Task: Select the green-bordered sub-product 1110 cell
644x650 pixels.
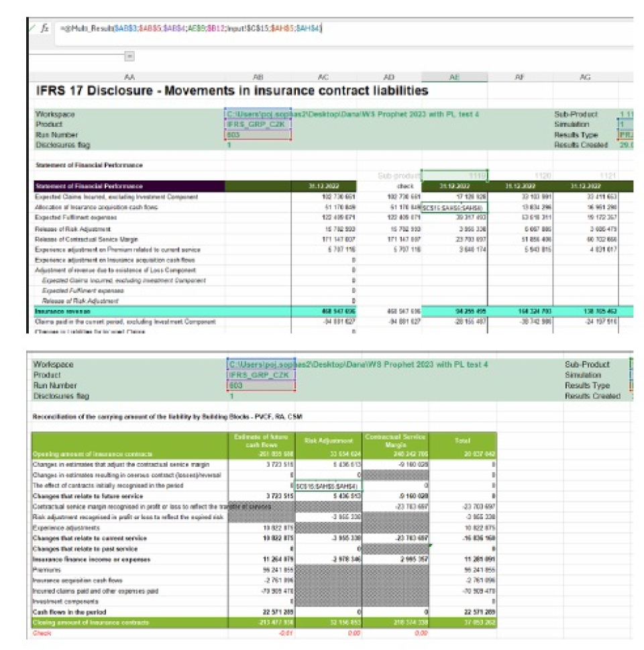Action: point(454,175)
